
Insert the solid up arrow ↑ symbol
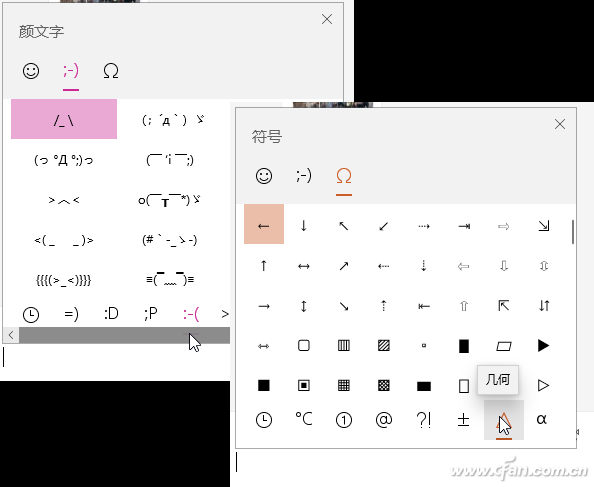pyautogui.click(x=264, y=266)
